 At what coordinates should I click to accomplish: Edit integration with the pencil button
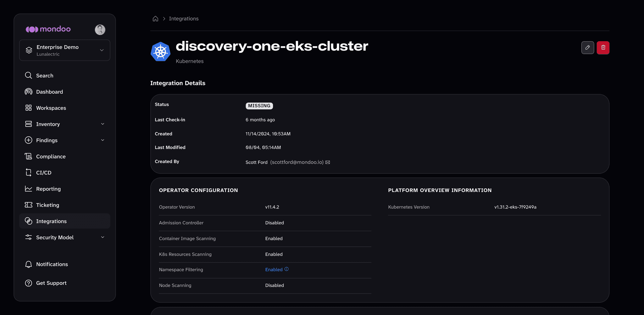[587, 47]
